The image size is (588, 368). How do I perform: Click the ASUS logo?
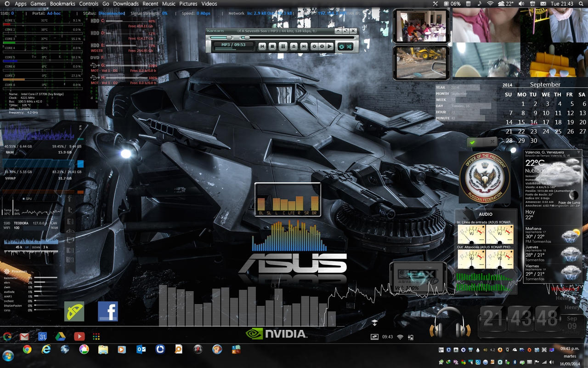coord(293,264)
